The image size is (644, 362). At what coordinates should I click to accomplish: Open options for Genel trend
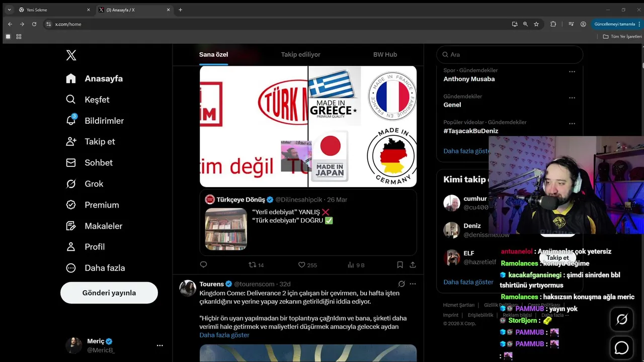(x=572, y=98)
